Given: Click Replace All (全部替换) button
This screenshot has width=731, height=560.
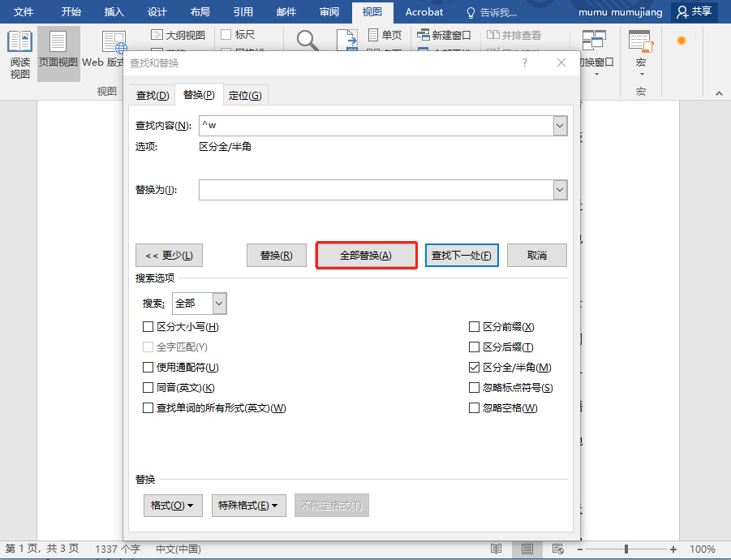Looking at the screenshot, I should click(x=366, y=255).
